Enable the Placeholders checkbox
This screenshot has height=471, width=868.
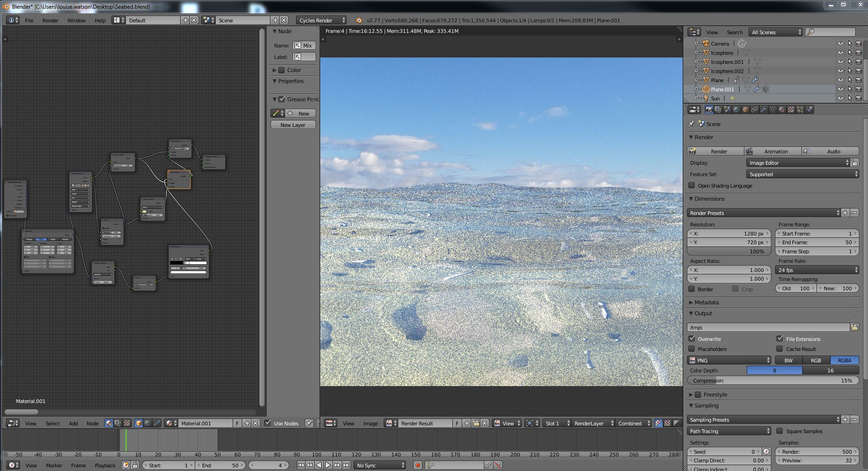click(x=691, y=349)
